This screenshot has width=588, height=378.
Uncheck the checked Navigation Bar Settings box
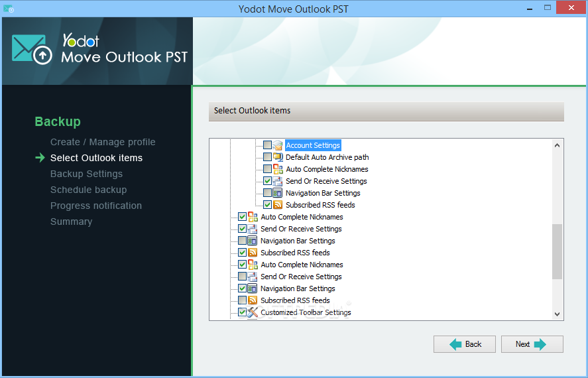point(242,288)
